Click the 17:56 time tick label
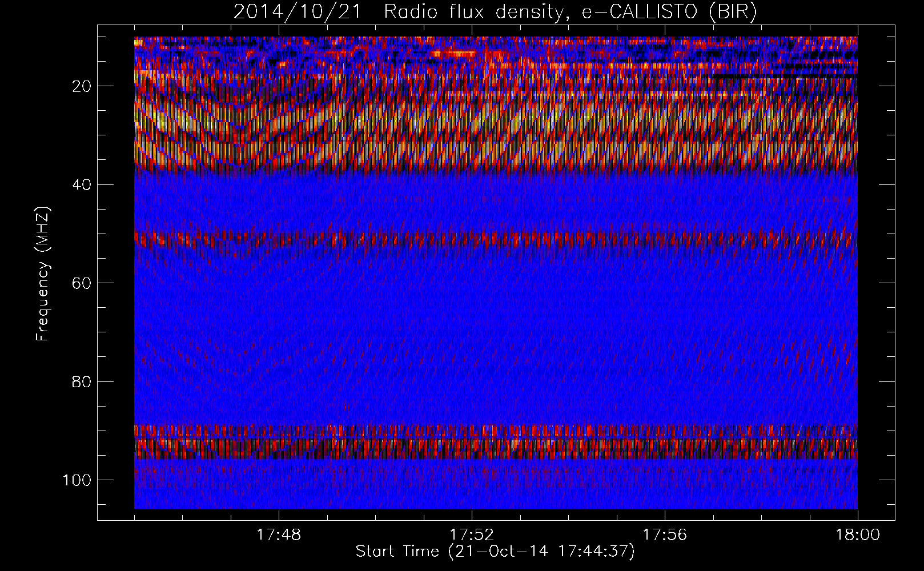The height and width of the screenshot is (571, 924). (x=665, y=535)
